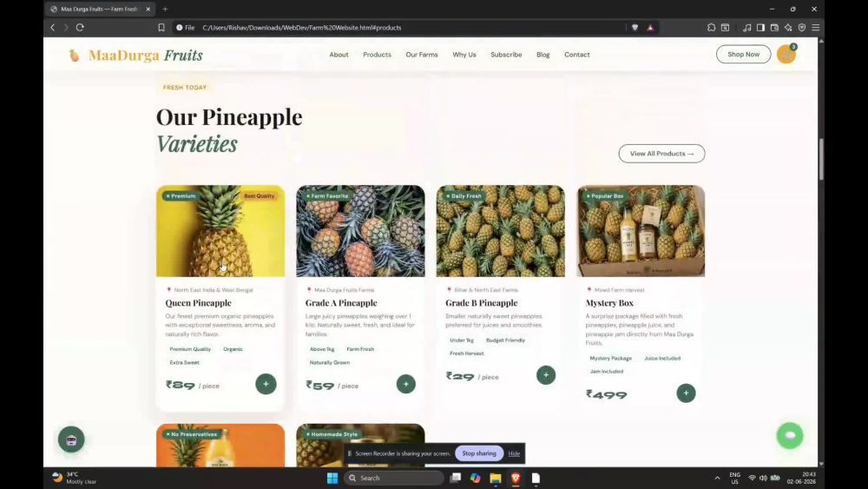The image size is (868, 489).
Task: Reload the page
Action: [80, 27]
